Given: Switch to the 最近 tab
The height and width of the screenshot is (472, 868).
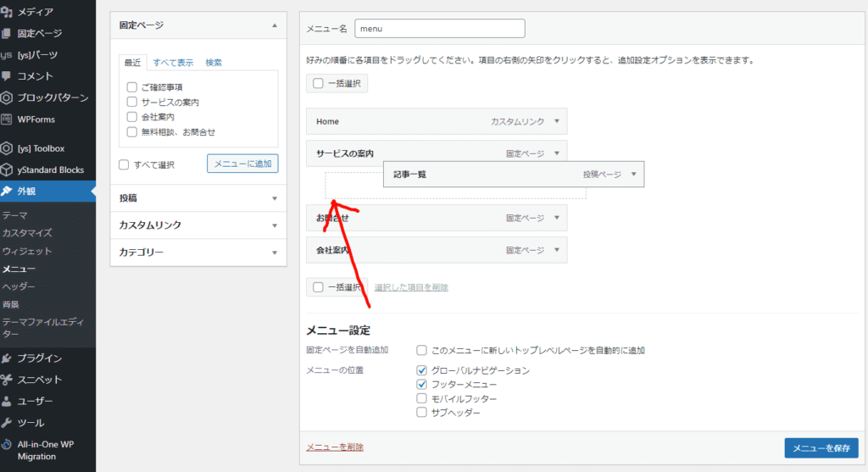Looking at the screenshot, I should 132,63.
